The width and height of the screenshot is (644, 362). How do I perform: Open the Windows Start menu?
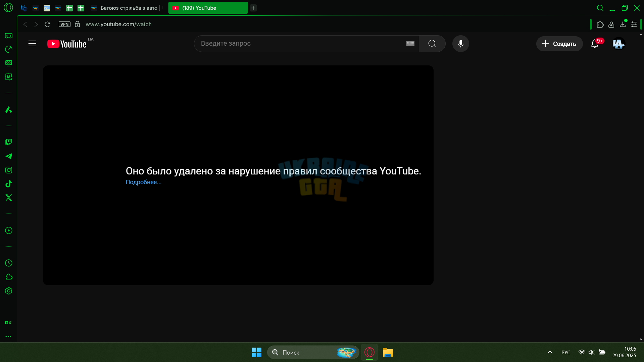[x=256, y=352]
